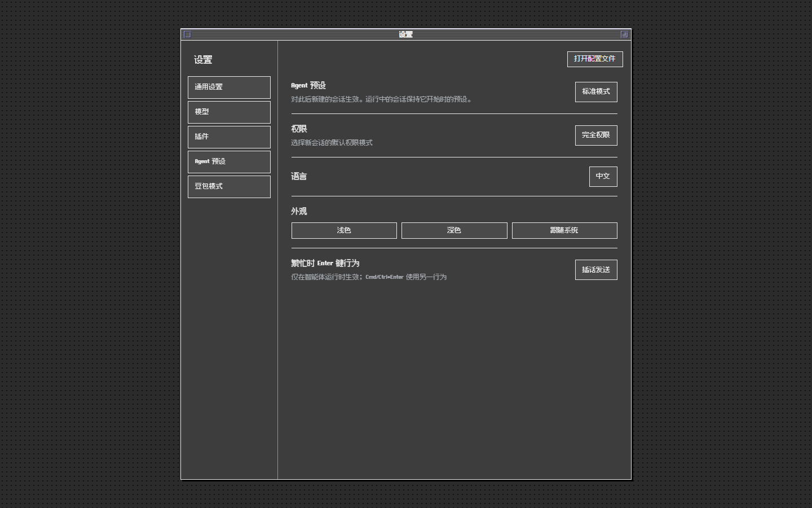
Task: Open the 通用设置 section
Action: [x=229, y=87]
